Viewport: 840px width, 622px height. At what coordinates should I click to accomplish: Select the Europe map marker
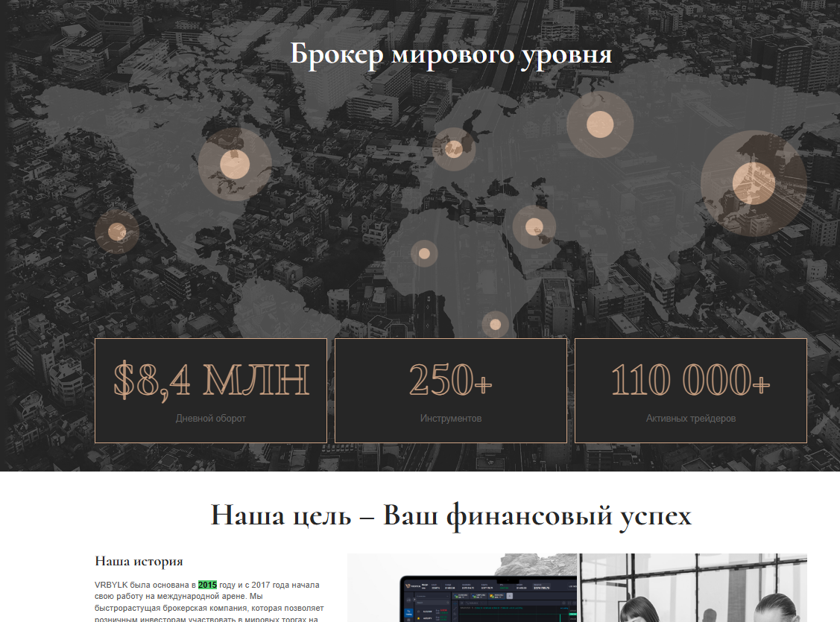(453, 149)
